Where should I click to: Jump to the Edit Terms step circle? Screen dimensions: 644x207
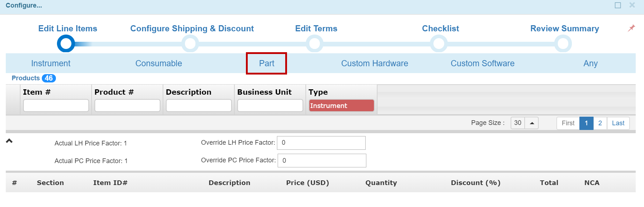click(314, 44)
